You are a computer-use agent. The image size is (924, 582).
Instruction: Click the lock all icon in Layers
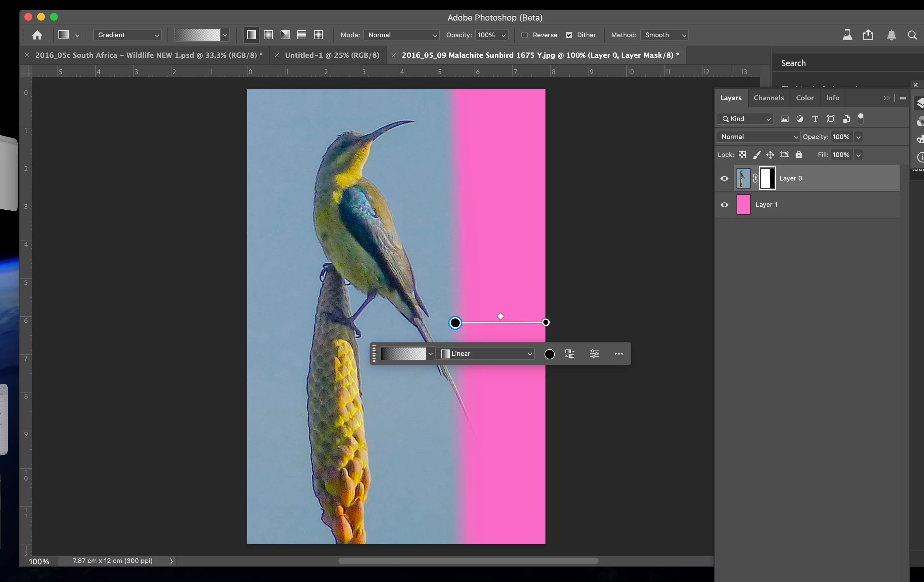tap(798, 155)
